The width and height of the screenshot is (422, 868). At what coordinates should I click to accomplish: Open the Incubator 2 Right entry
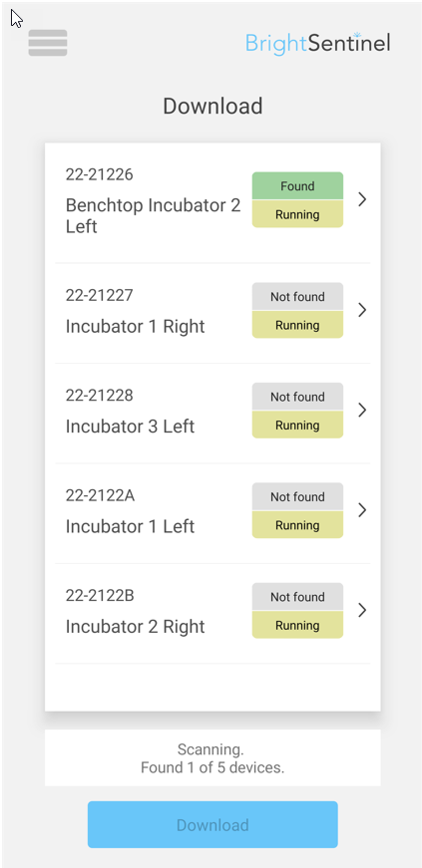tap(212, 613)
